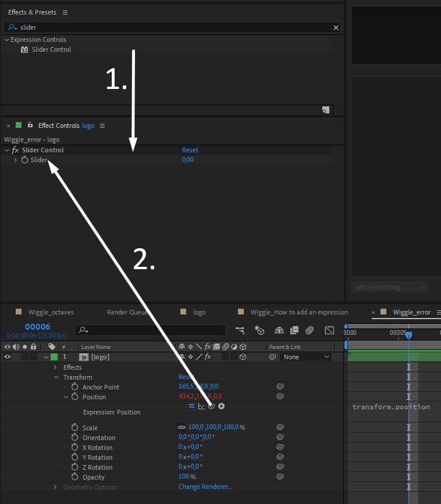The width and height of the screenshot is (441, 504).
Task: Click the transform.position expression text
Action: tap(391, 407)
